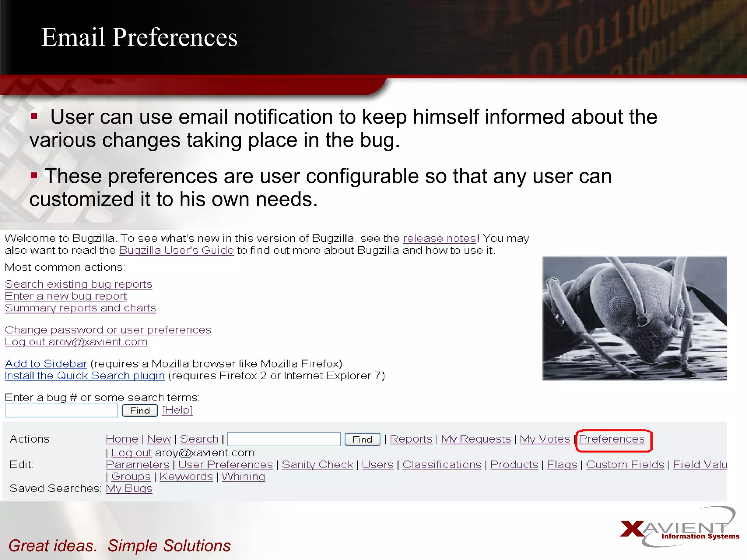Click Log out aroy@xavient.com link
This screenshot has width=747, height=560.
(76, 342)
